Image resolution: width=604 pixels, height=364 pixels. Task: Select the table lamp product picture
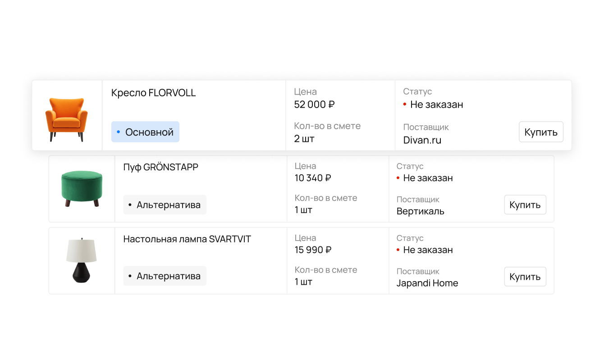click(82, 260)
